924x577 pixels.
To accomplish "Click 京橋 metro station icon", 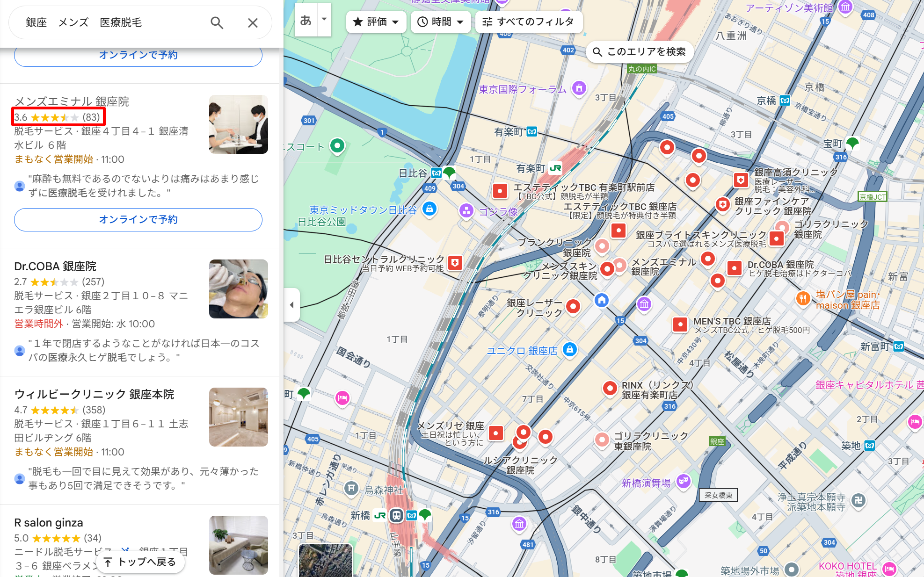I will coord(785,101).
